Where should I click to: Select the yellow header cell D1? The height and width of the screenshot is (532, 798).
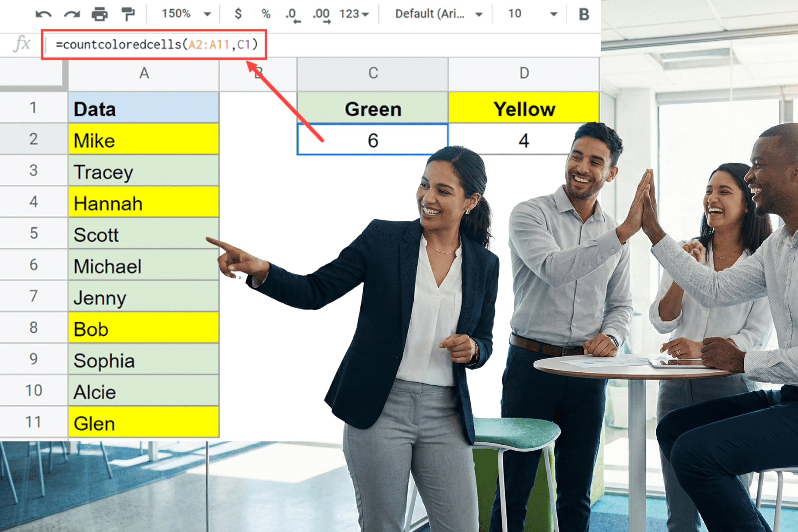point(524,108)
